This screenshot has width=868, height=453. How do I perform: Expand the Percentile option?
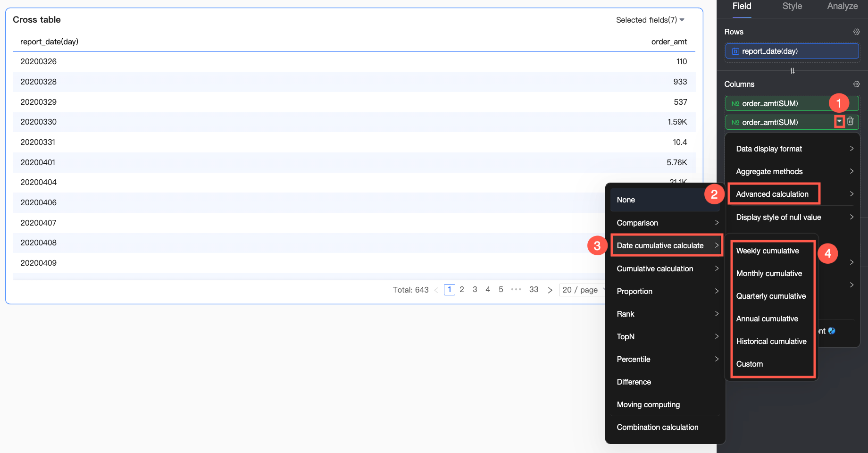pyautogui.click(x=665, y=359)
